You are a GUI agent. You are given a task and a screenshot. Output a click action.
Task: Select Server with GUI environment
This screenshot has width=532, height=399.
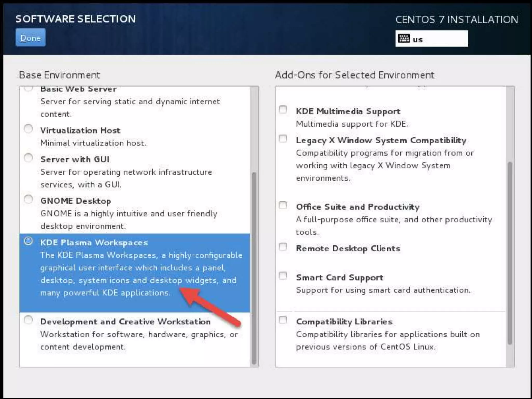(x=28, y=158)
